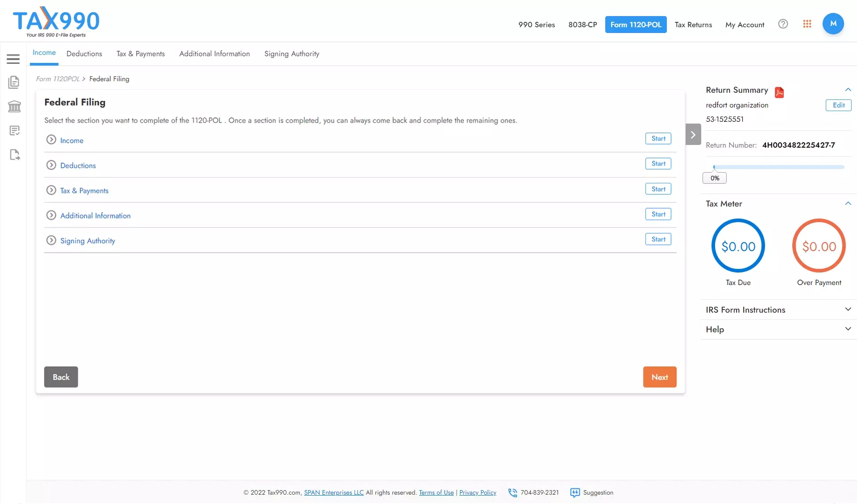Open the checklist form icon in sidebar
Screen dimensions: 857x504
tap(14, 131)
